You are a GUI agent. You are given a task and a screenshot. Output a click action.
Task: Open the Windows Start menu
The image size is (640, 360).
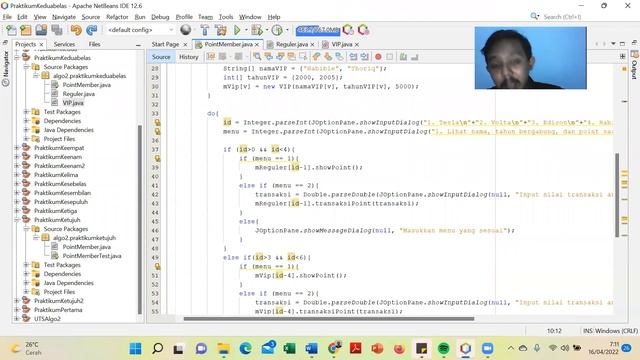pos(136,349)
